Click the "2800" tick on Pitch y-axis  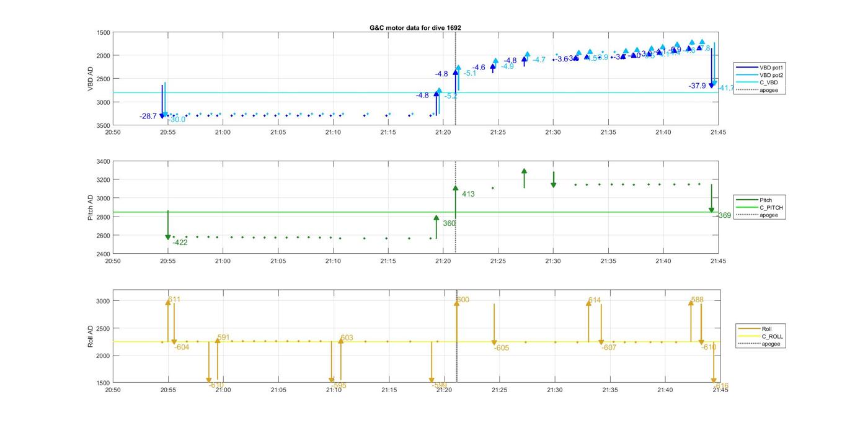click(103, 217)
